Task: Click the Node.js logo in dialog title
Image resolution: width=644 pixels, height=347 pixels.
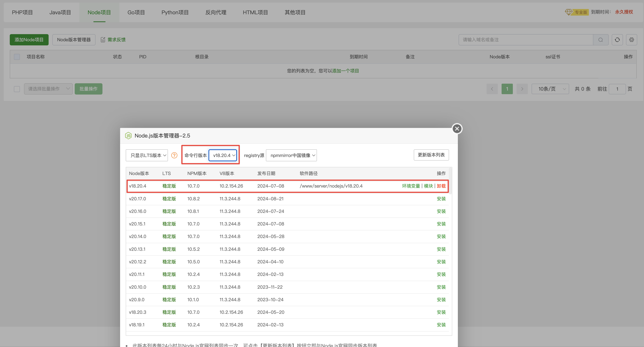Action: [128, 136]
